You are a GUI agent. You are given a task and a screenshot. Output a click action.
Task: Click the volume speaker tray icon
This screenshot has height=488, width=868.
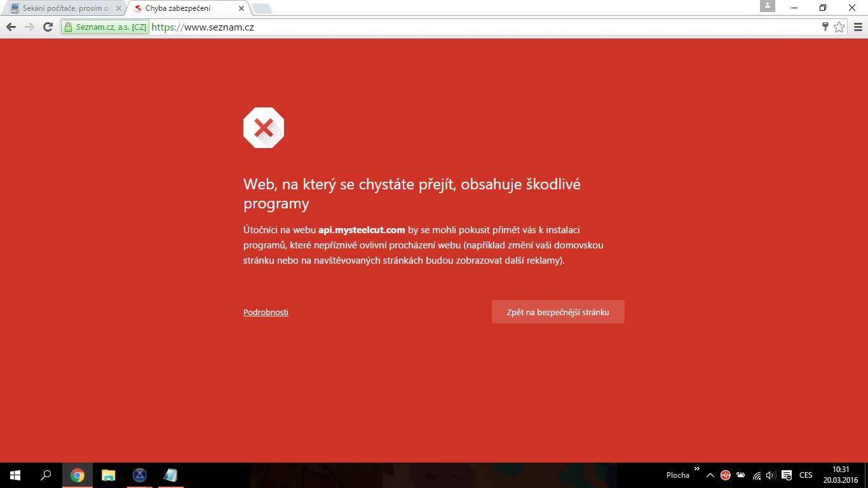(771, 475)
